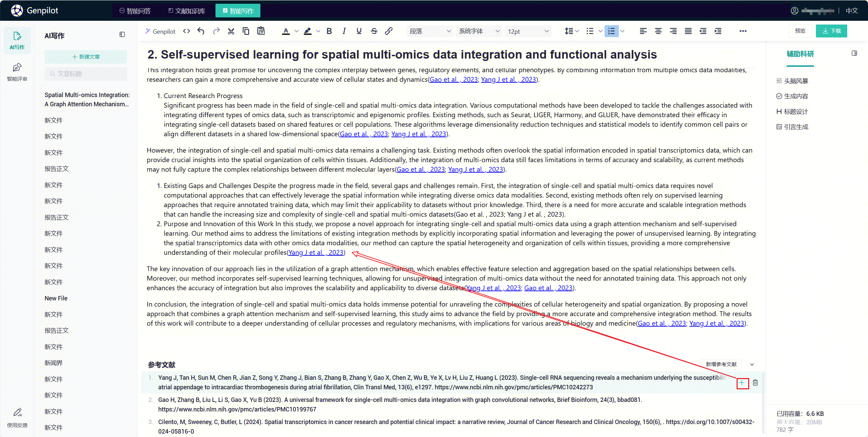The width and height of the screenshot is (868, 437).
Task: Increase paragraph indent
Action: [718, 31]
